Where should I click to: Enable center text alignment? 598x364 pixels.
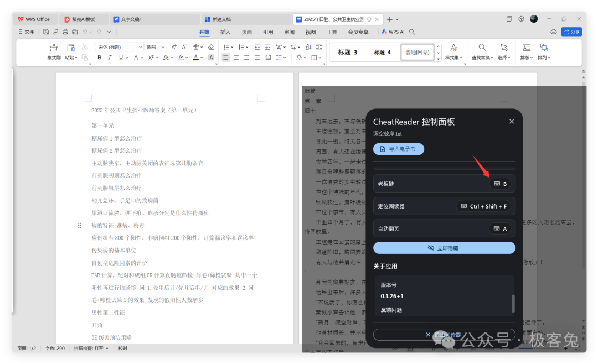coord(236,58)
